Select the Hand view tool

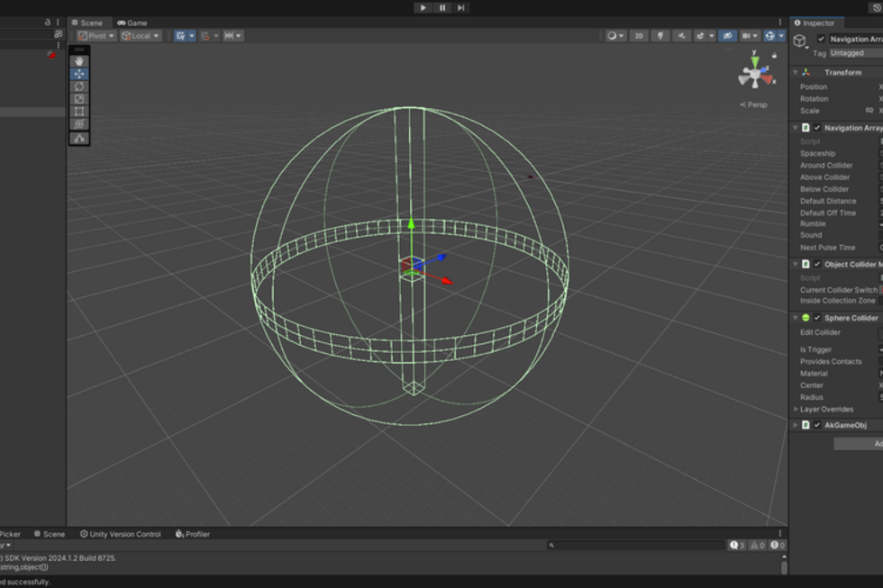click(x=79, y=61)
